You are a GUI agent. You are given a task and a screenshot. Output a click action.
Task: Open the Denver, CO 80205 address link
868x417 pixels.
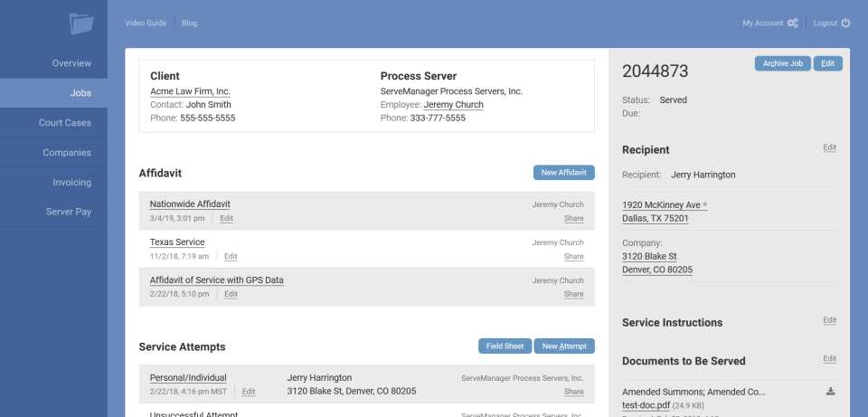point(657,270)
